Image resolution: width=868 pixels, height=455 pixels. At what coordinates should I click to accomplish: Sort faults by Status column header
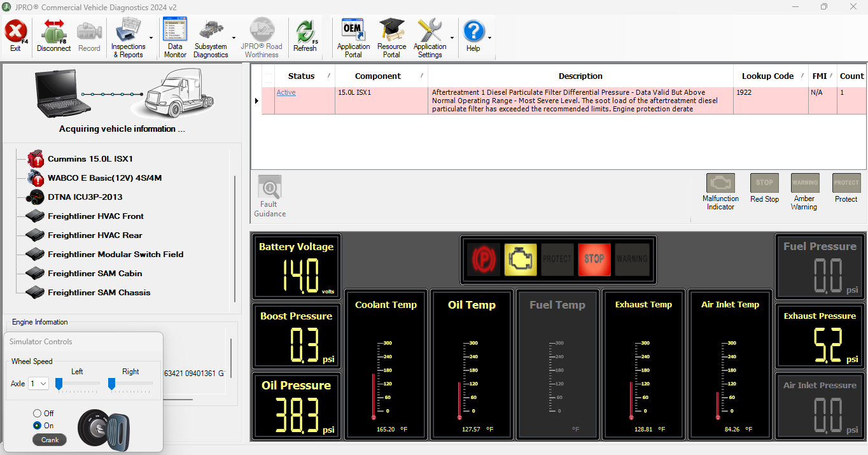pos(301,76)
